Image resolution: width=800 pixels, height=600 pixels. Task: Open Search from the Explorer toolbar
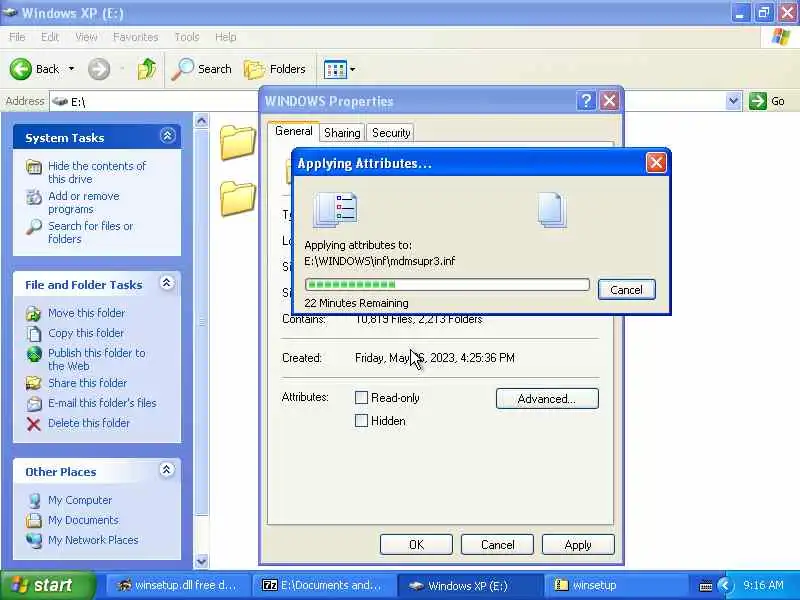[201, 69]
